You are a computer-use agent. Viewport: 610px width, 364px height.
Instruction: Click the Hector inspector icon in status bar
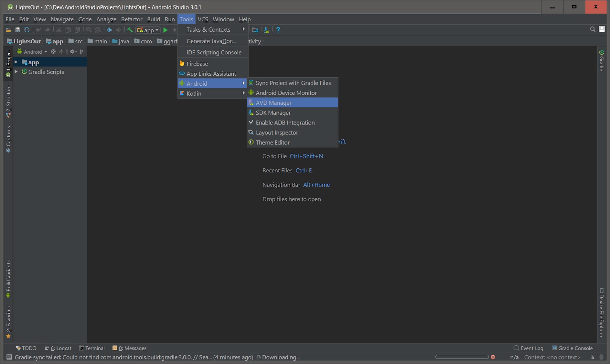click(602, 357)
